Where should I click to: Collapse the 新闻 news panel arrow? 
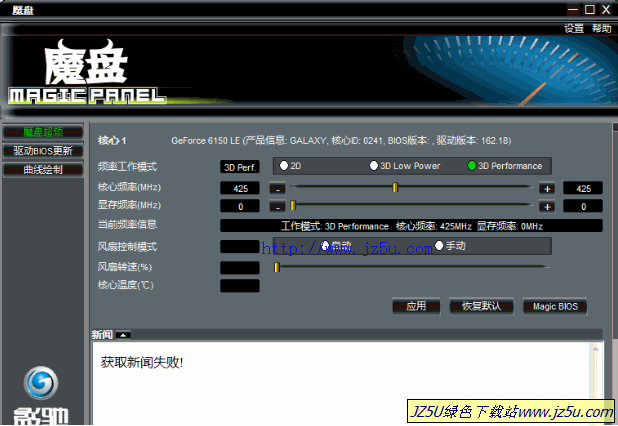click(123, 335)
